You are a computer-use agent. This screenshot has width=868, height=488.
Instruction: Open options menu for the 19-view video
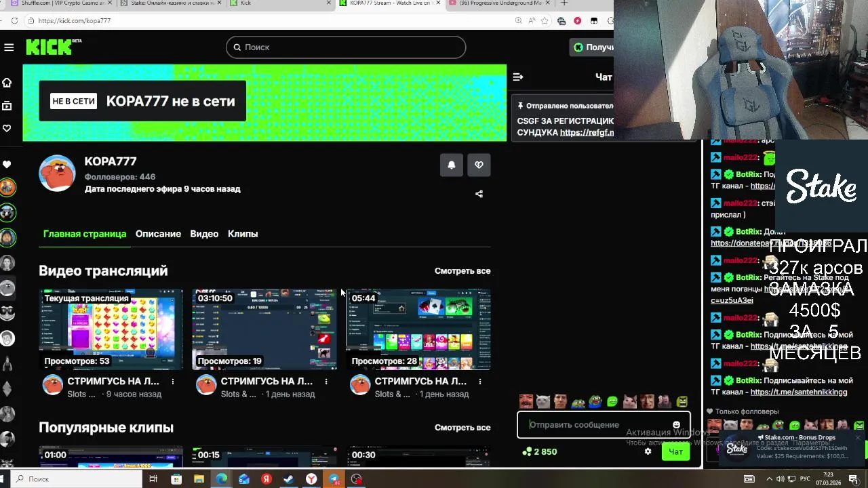click(x=326, y=382)
